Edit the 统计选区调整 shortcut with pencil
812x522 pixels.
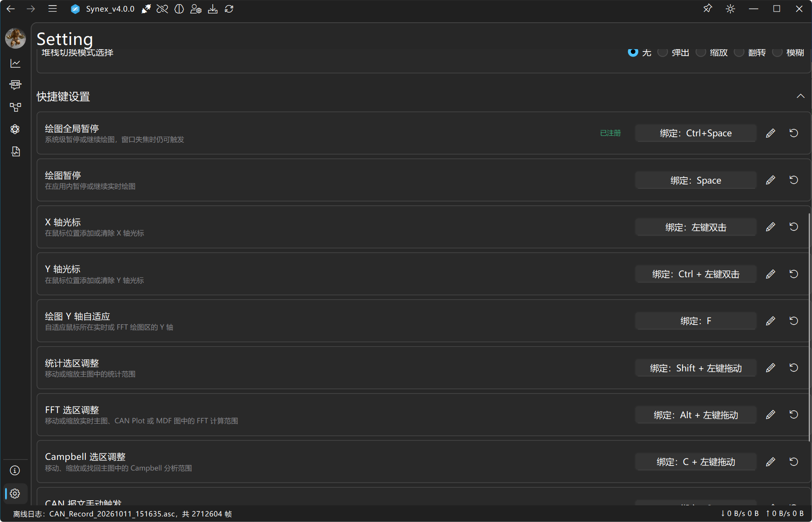coord(770,368)
